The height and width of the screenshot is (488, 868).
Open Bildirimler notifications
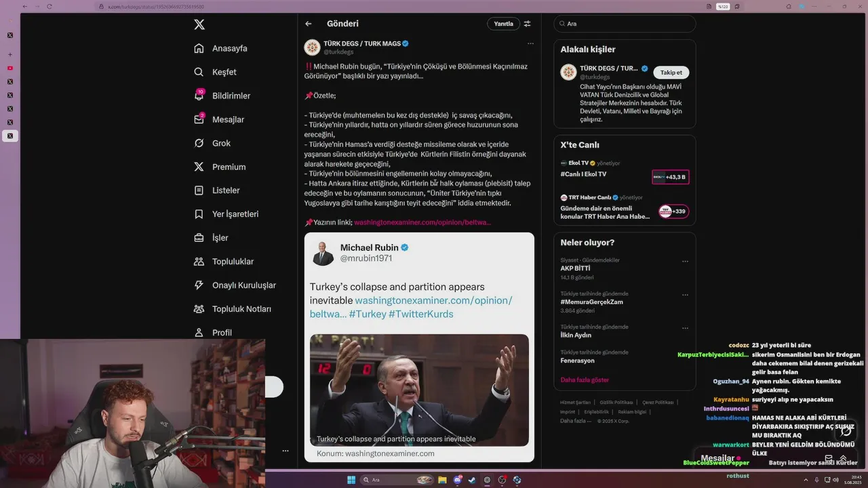[222, 96]
